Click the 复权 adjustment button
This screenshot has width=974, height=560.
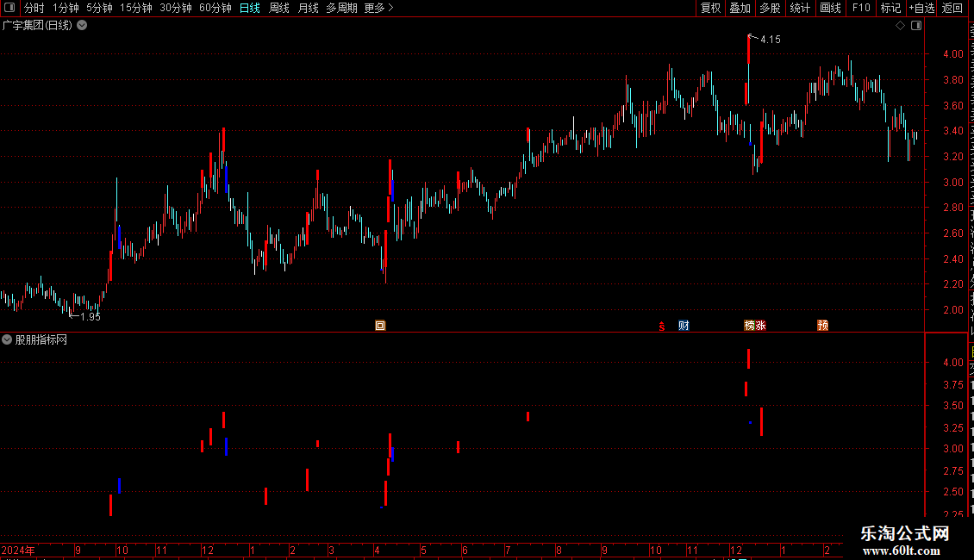point(710,8)
